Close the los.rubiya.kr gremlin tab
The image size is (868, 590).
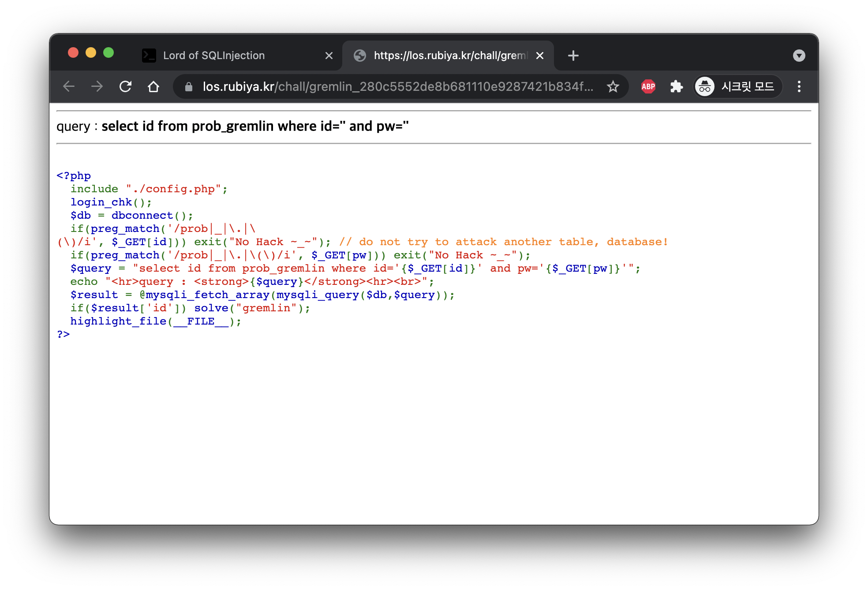point(540,56)
